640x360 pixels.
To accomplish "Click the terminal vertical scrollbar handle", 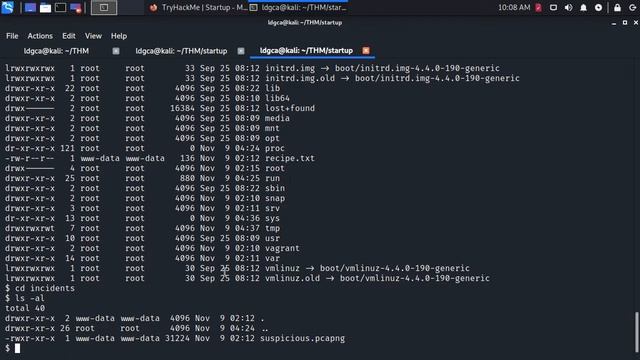I will (x=636, y=331).
